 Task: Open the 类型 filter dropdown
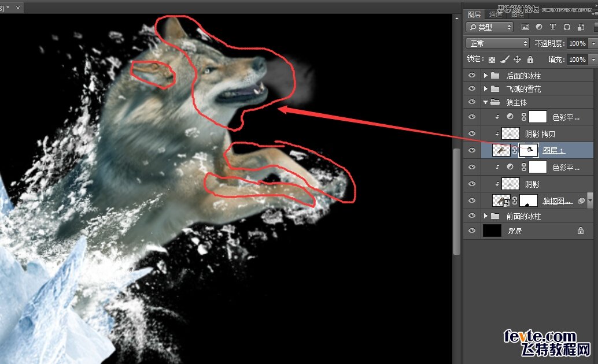coord(490,27)
